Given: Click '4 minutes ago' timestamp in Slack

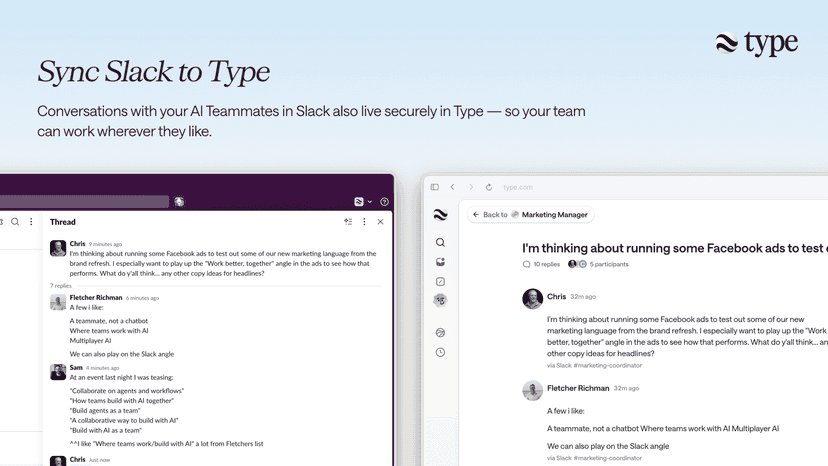Looking at the screenshot, I should pyautogui.click(x=102, y=368).
